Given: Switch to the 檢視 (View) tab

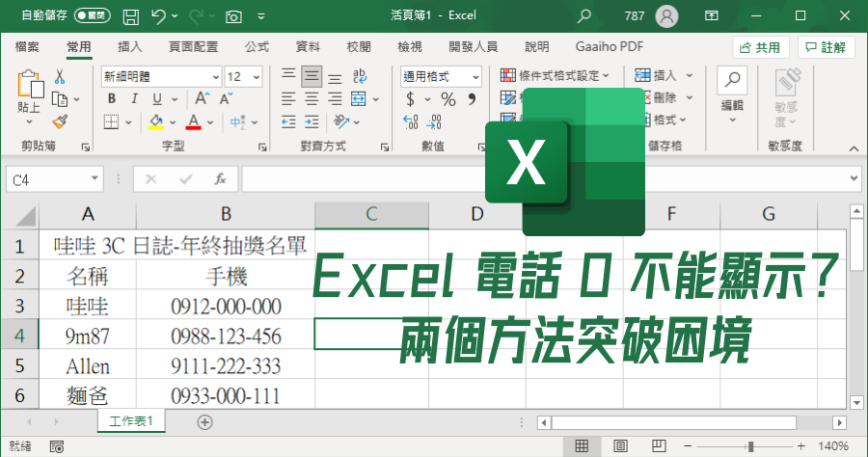Looking at the screenshot, I should tap(410, 47).
